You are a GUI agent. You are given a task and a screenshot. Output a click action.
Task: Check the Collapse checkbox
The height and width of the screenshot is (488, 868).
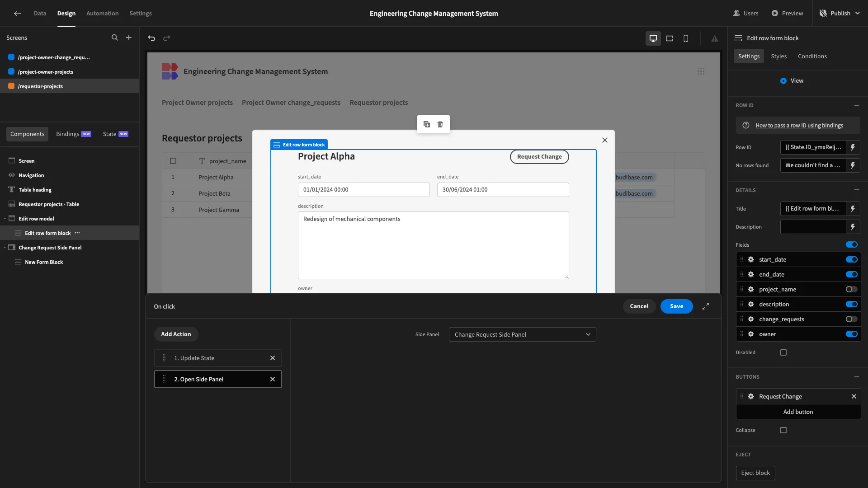click(783, 430)
